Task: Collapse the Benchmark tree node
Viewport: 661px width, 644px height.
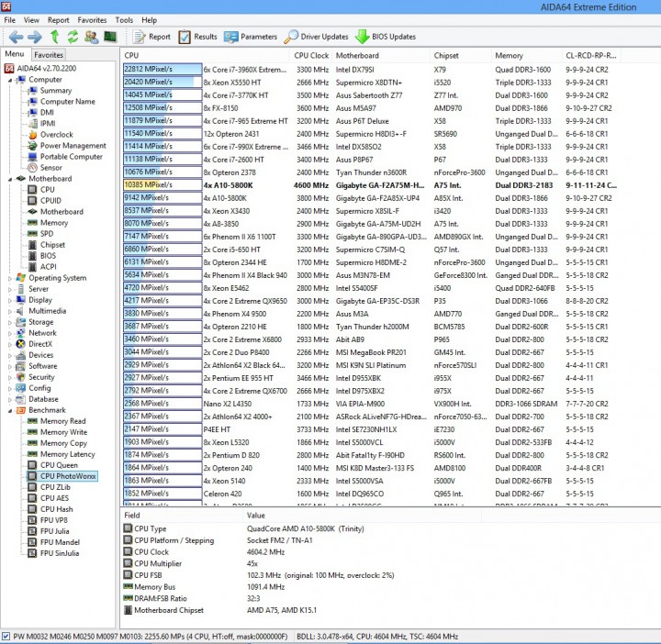Action: coord(10,410)
